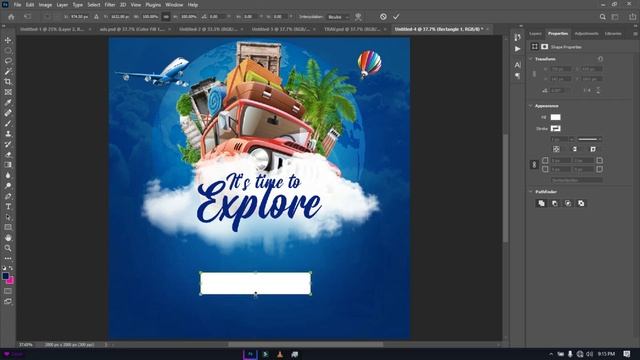Open the Interpolation dropdown

pos(339,17)
